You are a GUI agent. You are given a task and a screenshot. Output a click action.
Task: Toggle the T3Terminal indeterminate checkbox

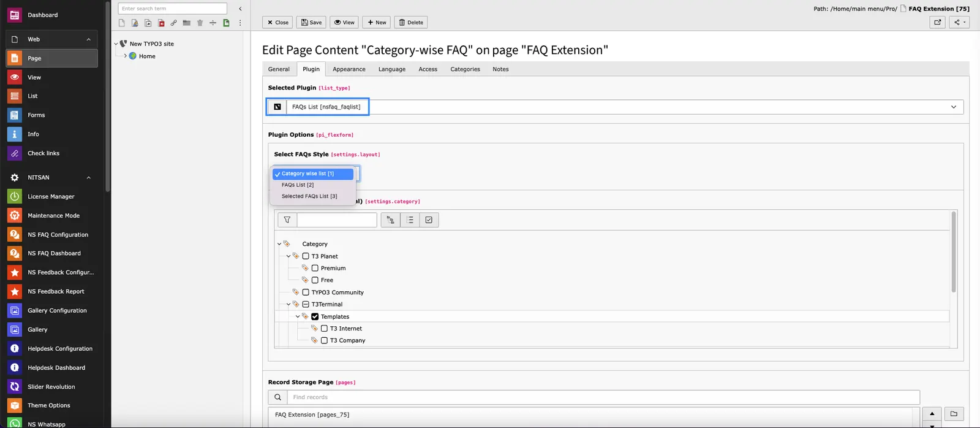[x=306, y=304]
